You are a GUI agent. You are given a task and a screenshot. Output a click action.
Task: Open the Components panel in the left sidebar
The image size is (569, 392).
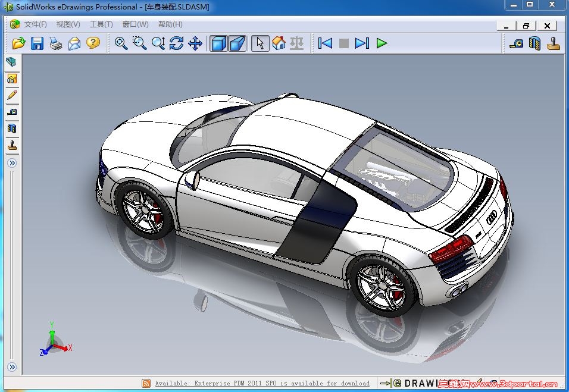click(x=12, y=62)
